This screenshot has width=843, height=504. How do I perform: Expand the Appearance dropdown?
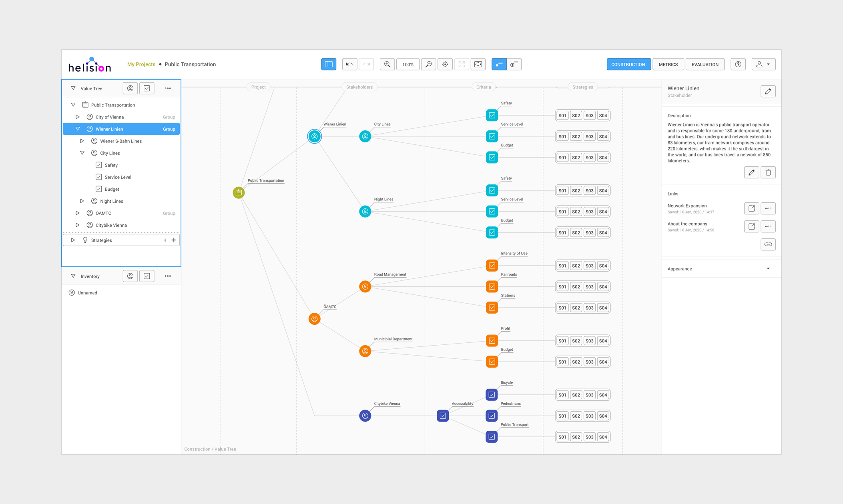(768, 269)
